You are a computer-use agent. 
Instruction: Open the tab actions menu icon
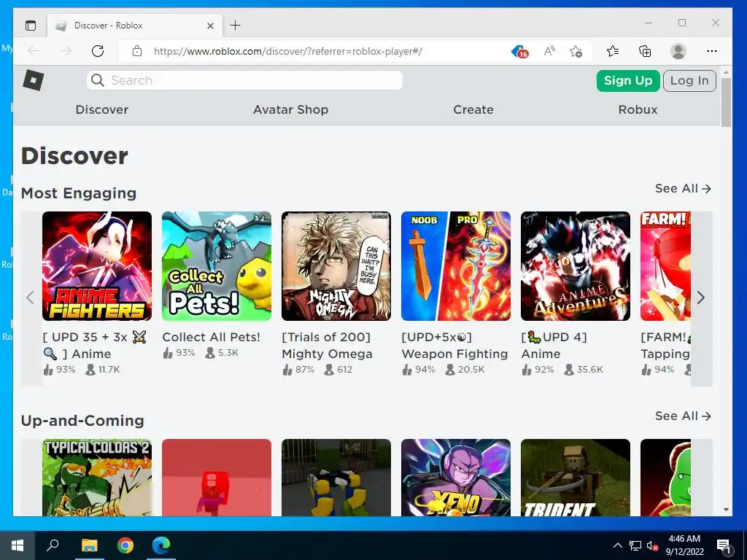coord(31,26)
